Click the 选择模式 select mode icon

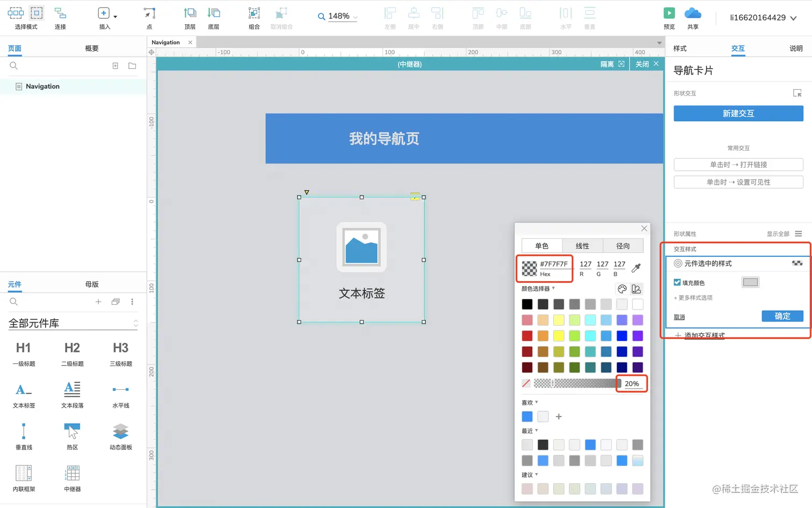tap(26, 13)
